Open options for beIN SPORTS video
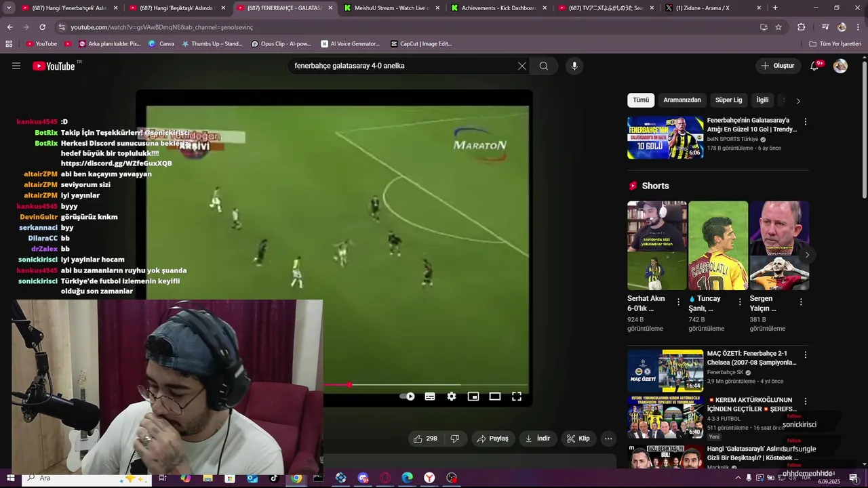Screen dimensions: 868x488 [806, 122]
